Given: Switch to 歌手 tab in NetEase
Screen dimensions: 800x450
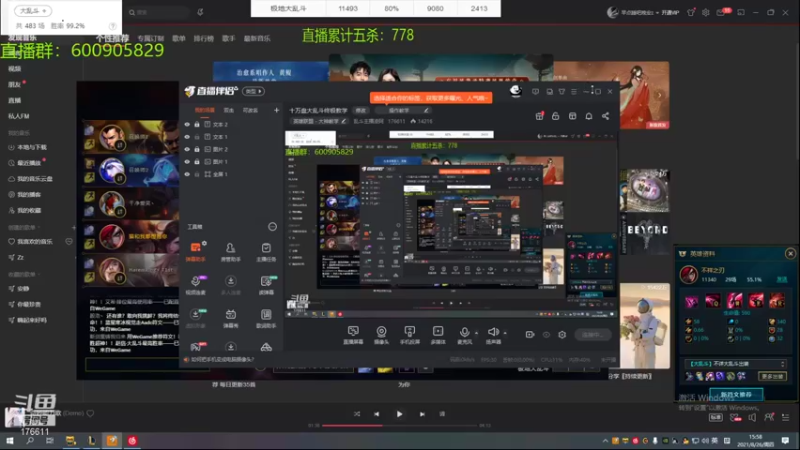Looking at the screenshot, I should [x=229, y=38].
